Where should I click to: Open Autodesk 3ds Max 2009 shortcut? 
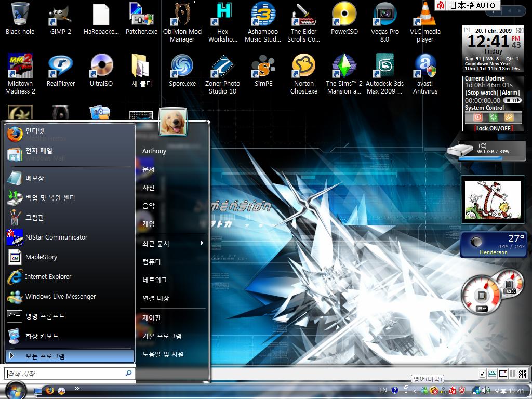click(x=384, y=66)
